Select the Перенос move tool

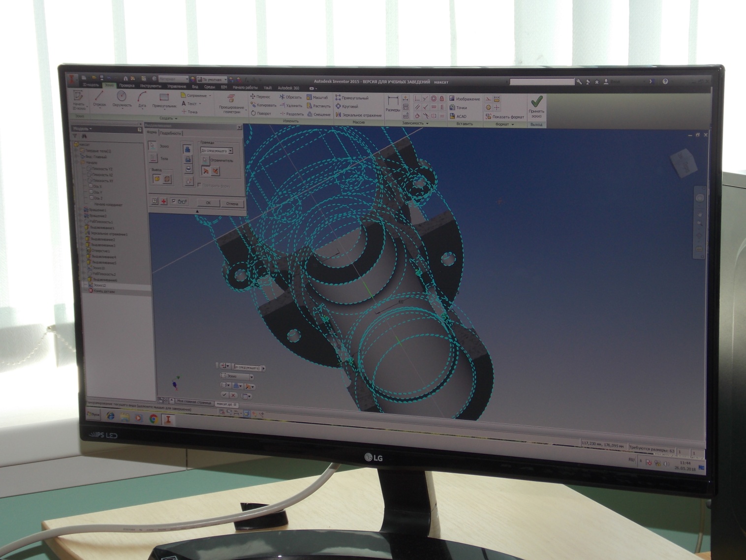(x=260, y=97)
